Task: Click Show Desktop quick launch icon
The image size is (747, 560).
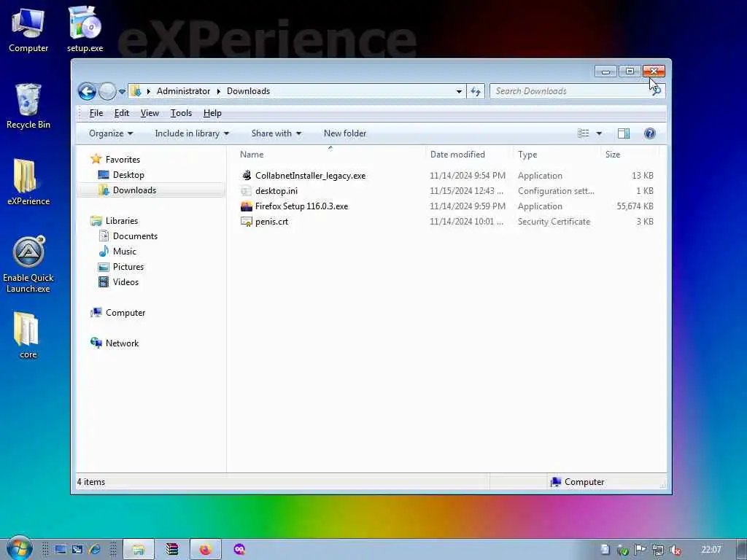Action: click(60, 550)
